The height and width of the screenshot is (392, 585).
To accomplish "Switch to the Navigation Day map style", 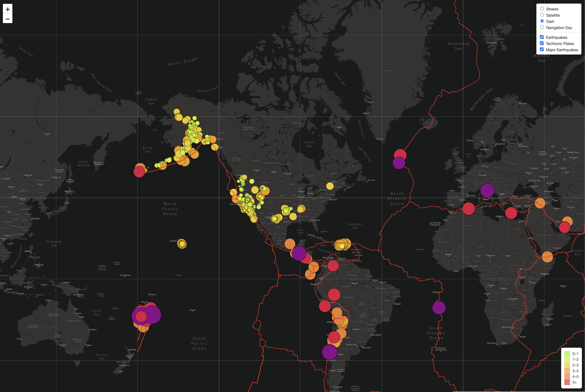I will [x=542, y=27].
